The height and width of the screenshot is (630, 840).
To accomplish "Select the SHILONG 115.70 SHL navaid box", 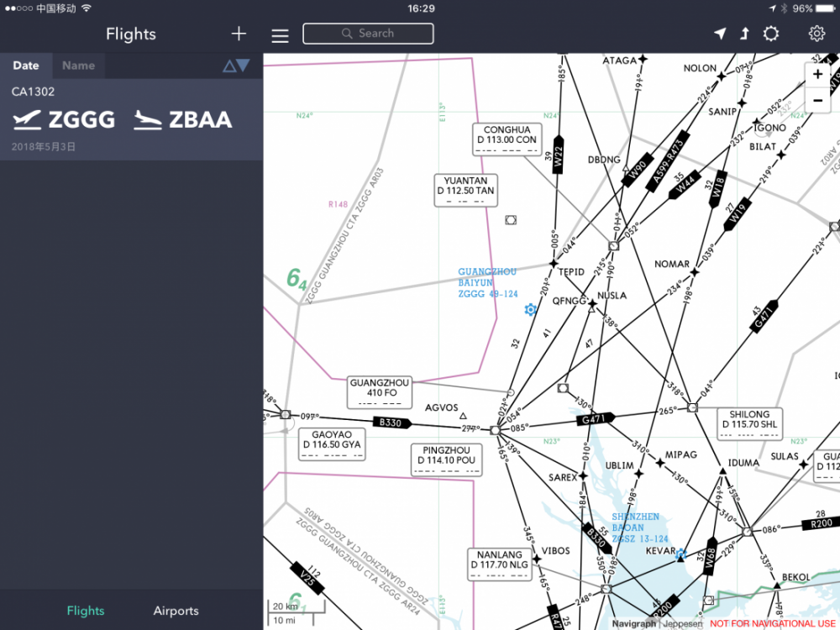I will (x=749, y=423).
